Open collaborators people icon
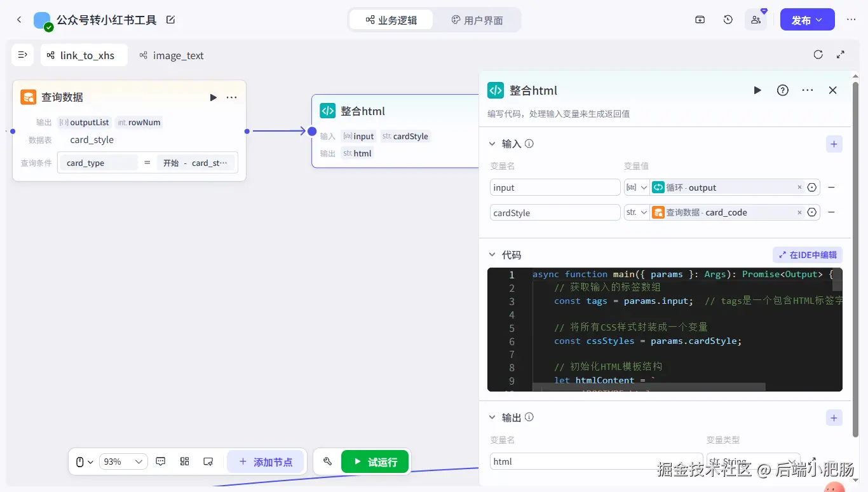 point(756,20)
